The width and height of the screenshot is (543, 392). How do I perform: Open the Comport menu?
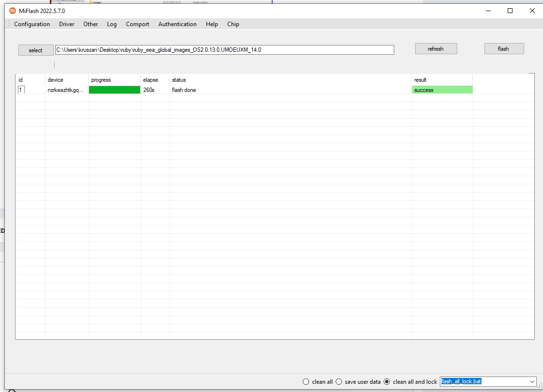tap(138, 24)
